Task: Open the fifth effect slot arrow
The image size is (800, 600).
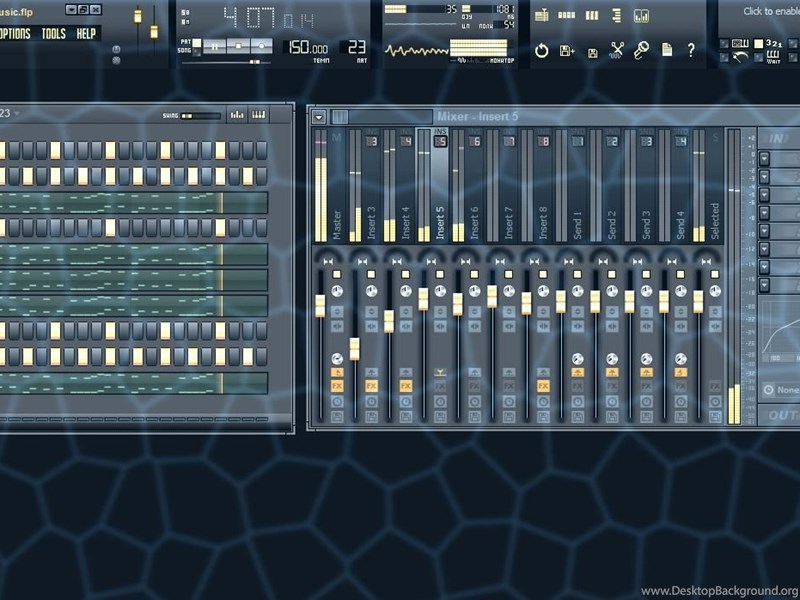Action: coord(764,231)
